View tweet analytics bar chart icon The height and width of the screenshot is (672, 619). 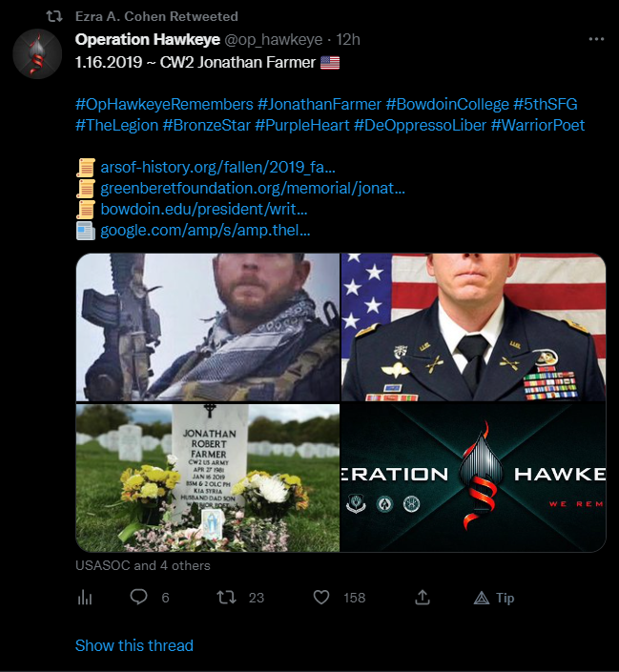tap(85, 597)
